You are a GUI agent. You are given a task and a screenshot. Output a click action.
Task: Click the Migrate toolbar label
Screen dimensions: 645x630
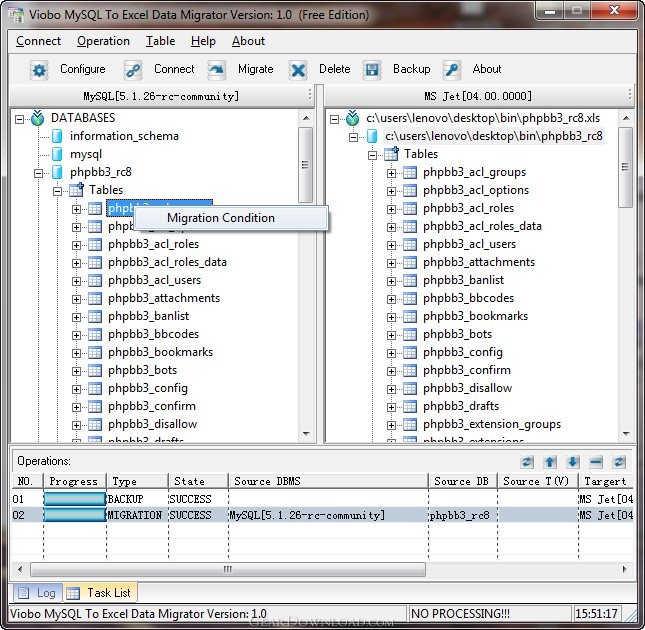(x=255, y=69)
